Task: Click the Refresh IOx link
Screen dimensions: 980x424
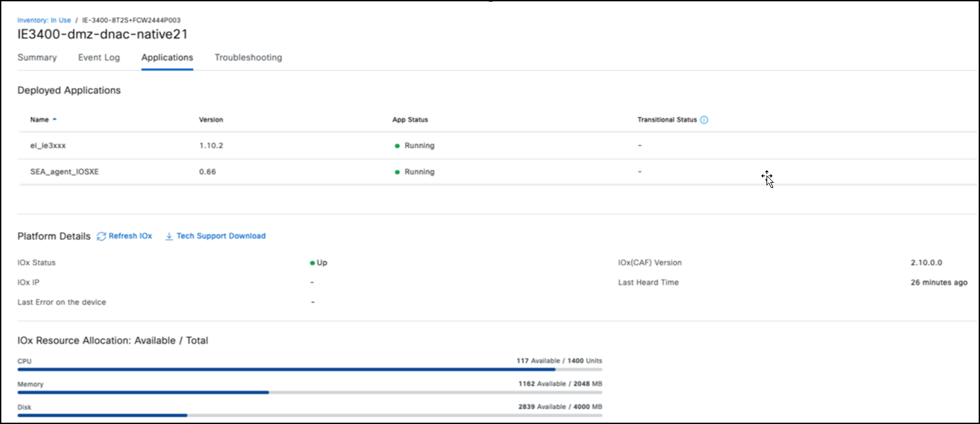Action: pos(130,236)
